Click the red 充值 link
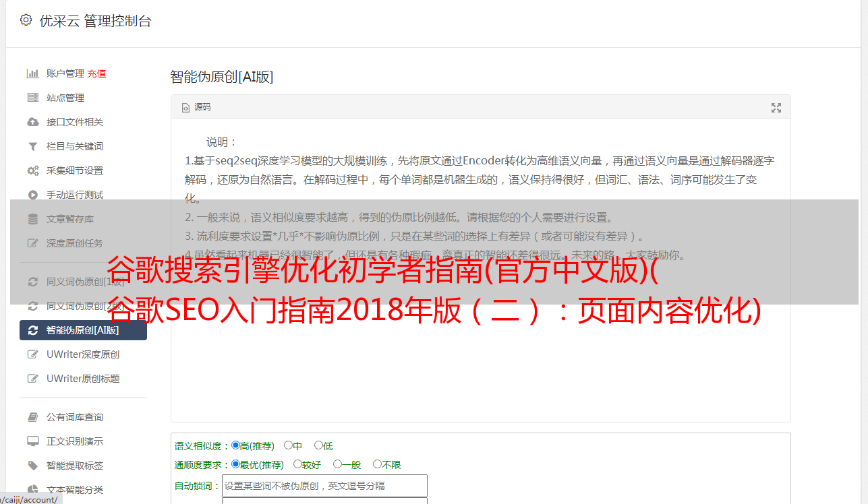 (x=96, y=73)
